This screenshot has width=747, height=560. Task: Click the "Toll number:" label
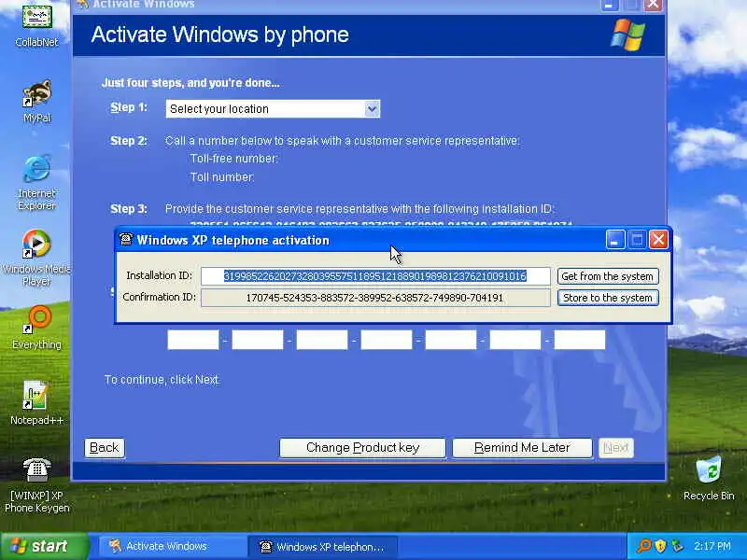(222, 177)
